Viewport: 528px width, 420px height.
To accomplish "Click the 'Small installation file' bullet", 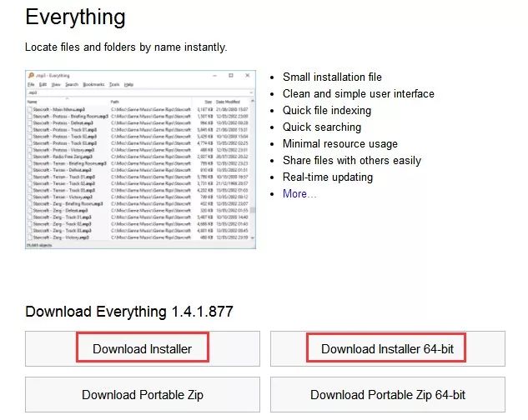I will [332, 77].
